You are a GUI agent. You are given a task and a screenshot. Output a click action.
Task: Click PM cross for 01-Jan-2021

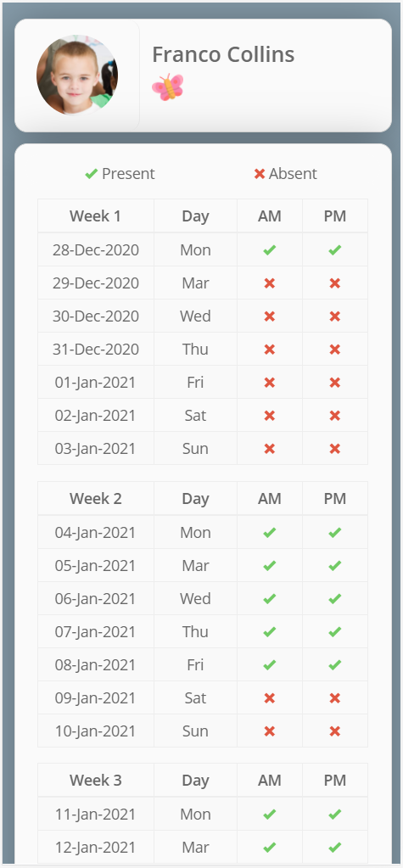(x=335, y=383)
